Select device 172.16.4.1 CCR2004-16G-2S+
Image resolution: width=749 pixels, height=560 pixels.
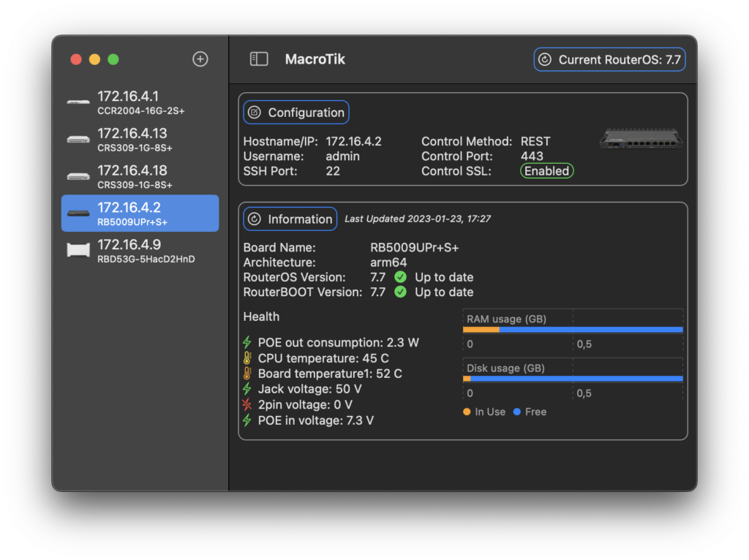coord(140,102)
